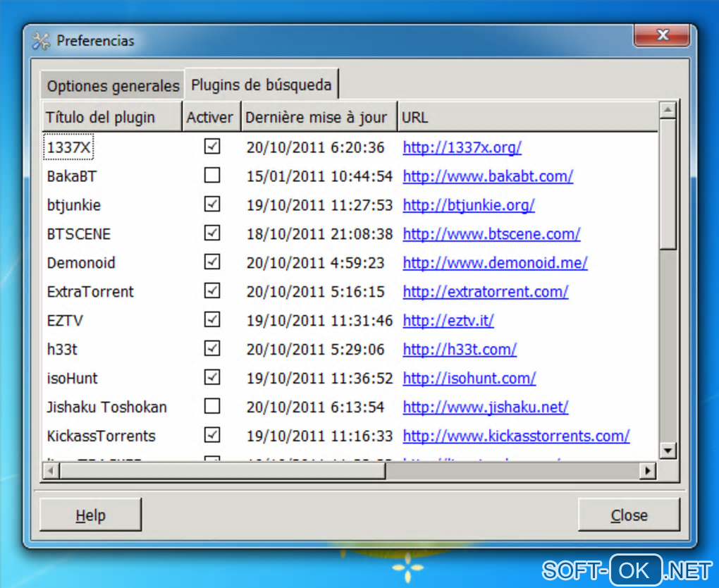Click the Help button
The image size is (719, 588).
(91, 515)
